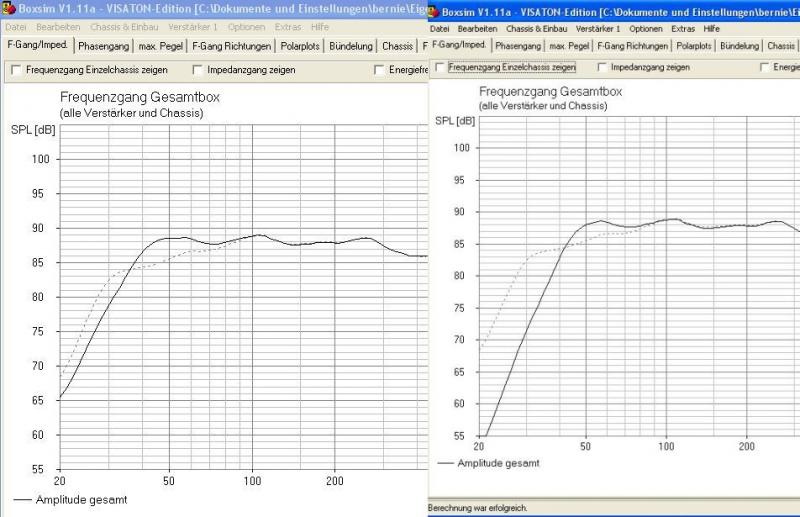The image size is (800, 517).
Task: Open the Extras menu in right window
Action: [683, 29]
